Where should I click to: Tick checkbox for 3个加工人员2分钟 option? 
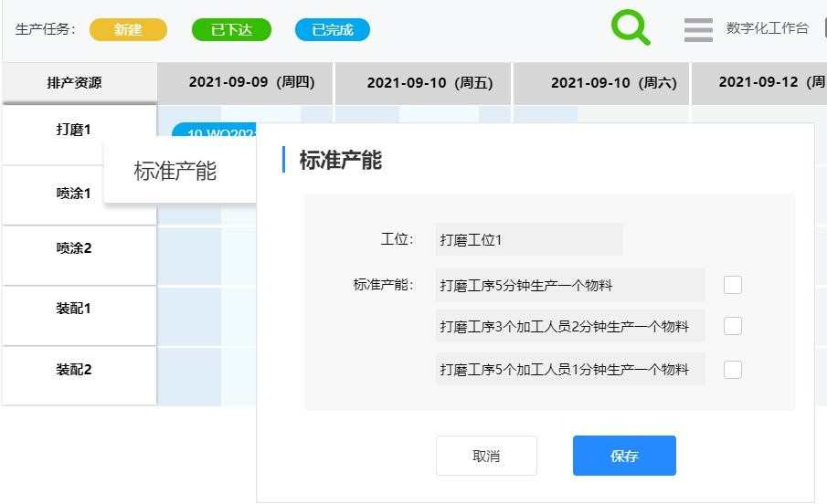(732, 326)
